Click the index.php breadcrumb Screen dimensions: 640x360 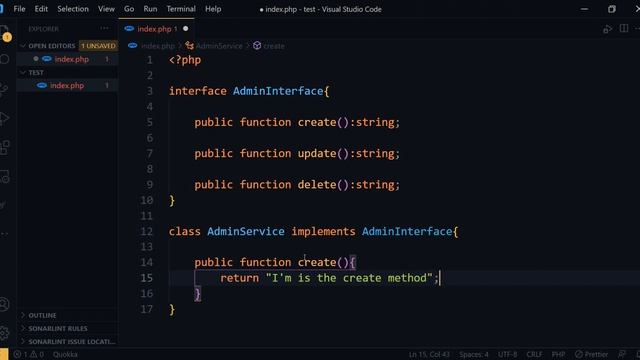coord(158,46)
